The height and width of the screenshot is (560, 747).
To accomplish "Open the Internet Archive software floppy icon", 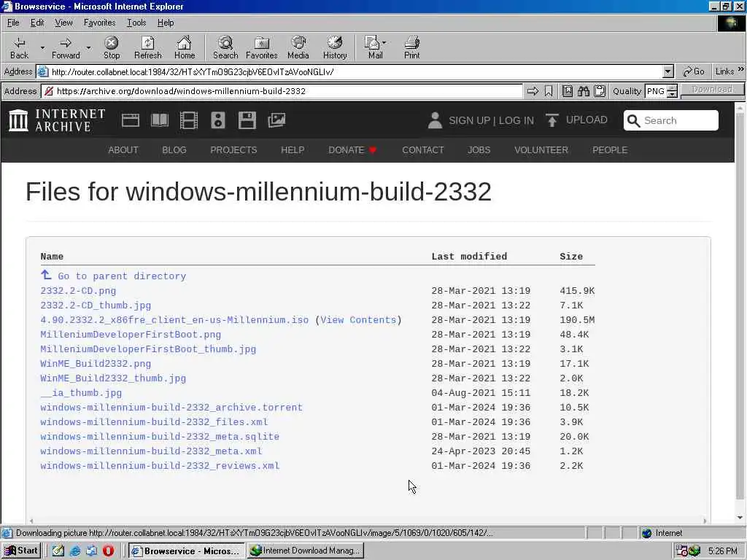I will (247, 120).
